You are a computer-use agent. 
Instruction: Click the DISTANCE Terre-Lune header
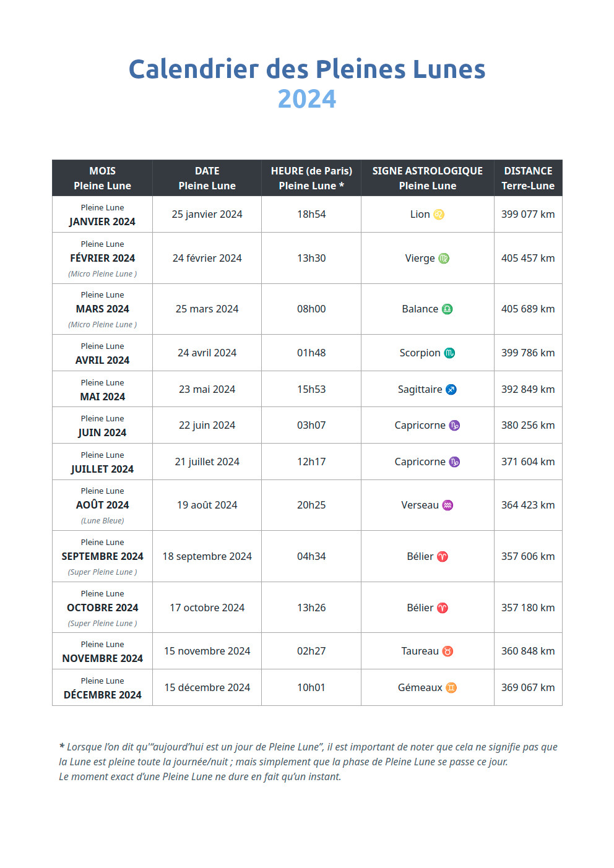click(x=528, y=178)
